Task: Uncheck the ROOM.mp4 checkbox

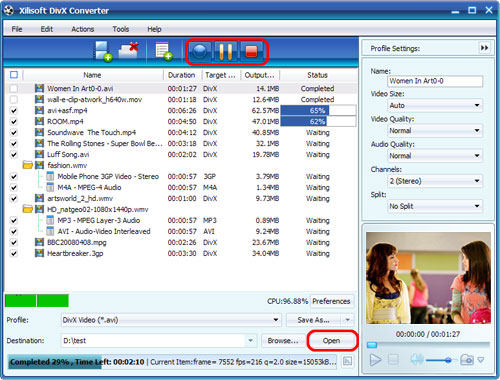Action: pos(14,121)
